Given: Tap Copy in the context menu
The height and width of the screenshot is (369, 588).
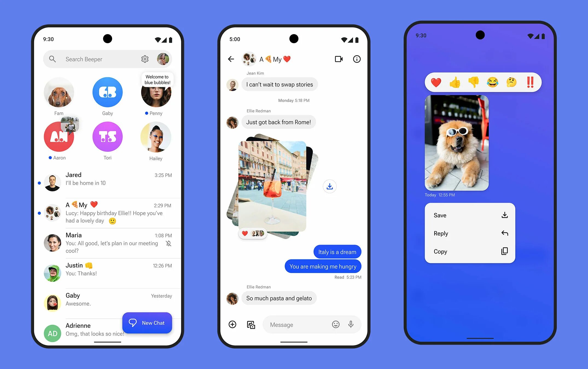Looking at the screenshot, I should (x=468, y=251).
